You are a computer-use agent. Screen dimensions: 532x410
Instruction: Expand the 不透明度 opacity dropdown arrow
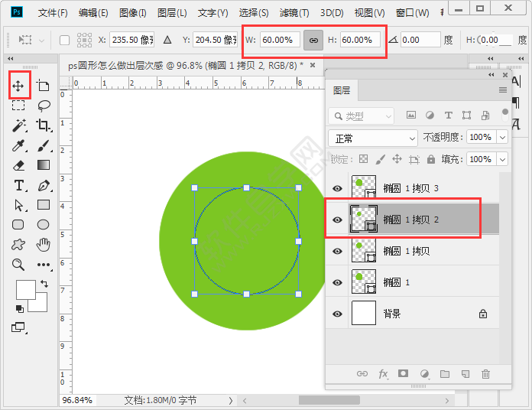[x=502, y=138]
